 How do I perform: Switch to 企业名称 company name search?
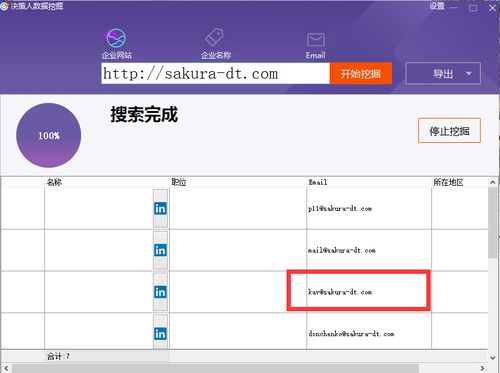(214, 37)
